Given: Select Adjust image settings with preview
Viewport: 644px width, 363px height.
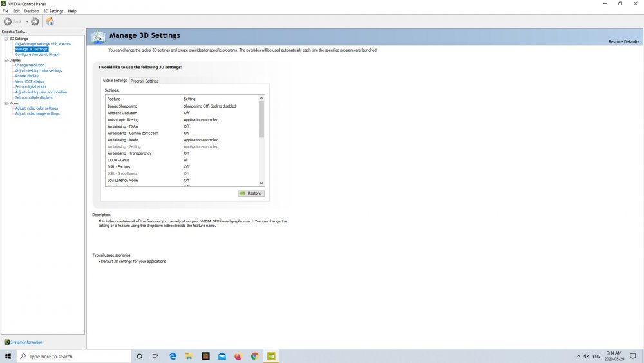Looking at the screenshot, I should tap(43, 44).
